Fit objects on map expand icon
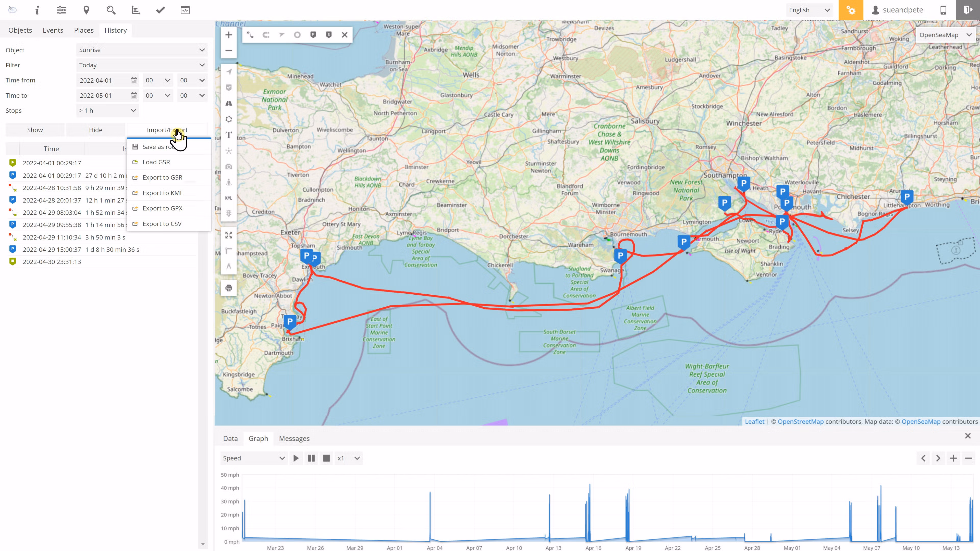This screenshot has width=980, height=551. 229,235
